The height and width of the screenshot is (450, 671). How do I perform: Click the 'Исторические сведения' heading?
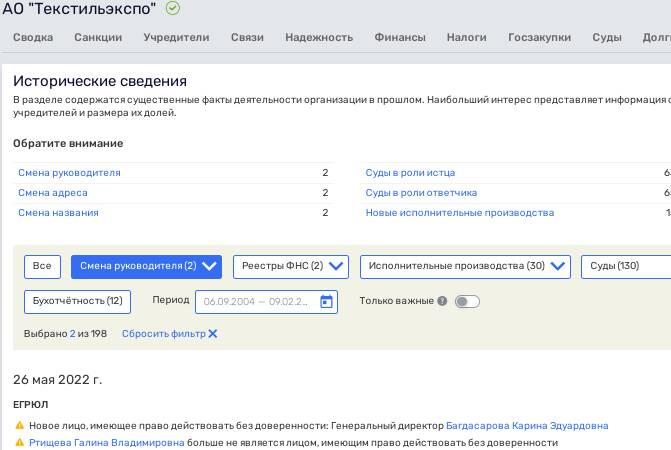[x=100, y=81]
